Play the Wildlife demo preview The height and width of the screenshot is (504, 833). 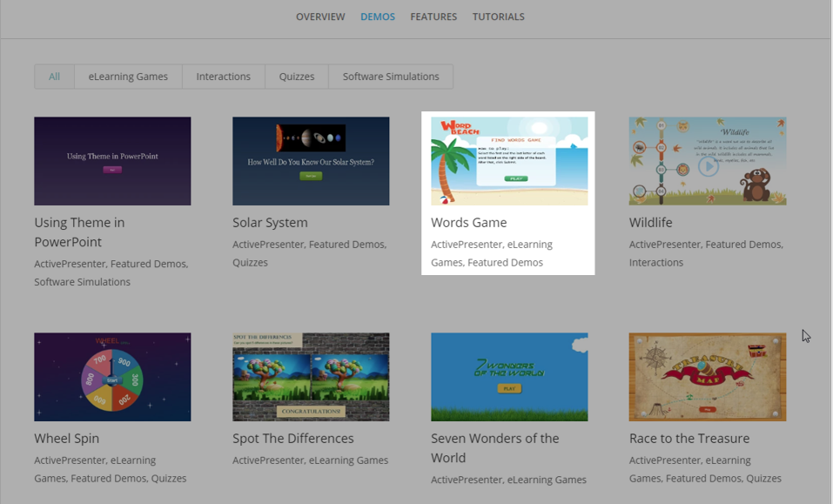click(x=709, y=167)
